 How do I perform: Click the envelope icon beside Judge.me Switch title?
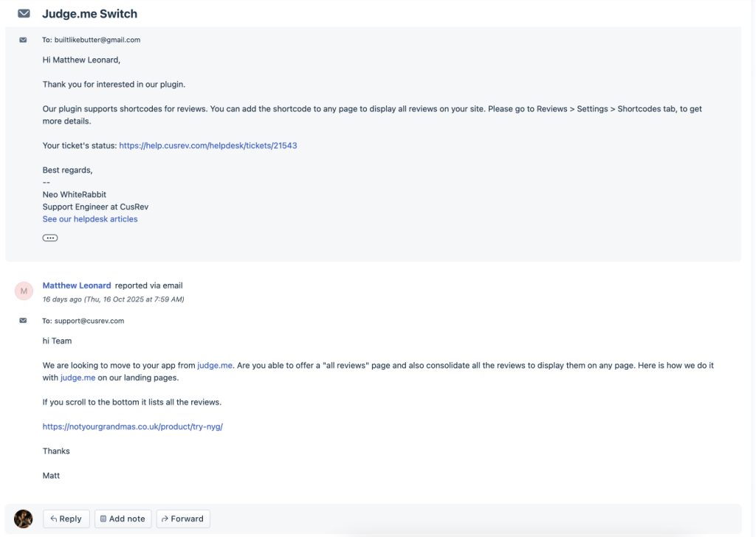click(24, 13)
